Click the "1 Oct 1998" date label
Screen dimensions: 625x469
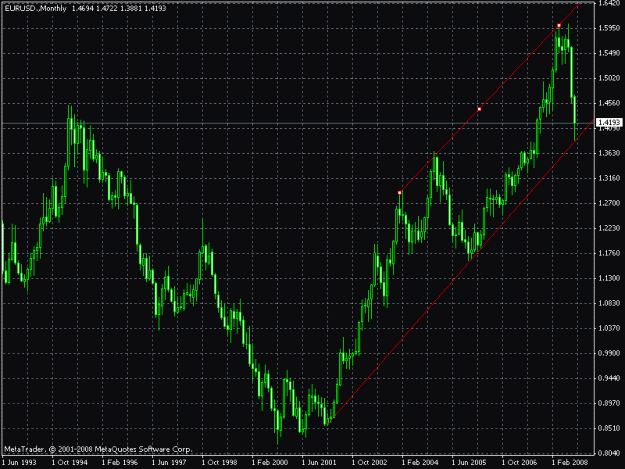tap(219, 463)
